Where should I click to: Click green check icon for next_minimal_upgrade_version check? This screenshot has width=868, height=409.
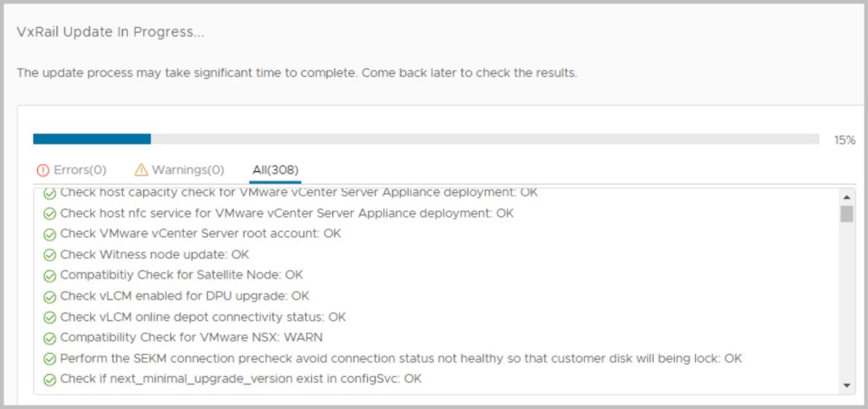(x=50, y=379)
